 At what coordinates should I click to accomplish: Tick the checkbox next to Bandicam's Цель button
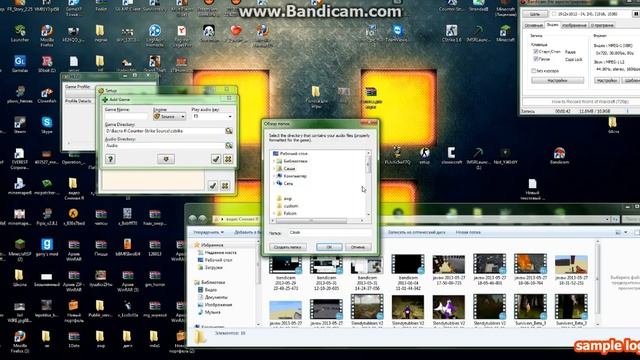pyautogui.click(x=554, y=14)
